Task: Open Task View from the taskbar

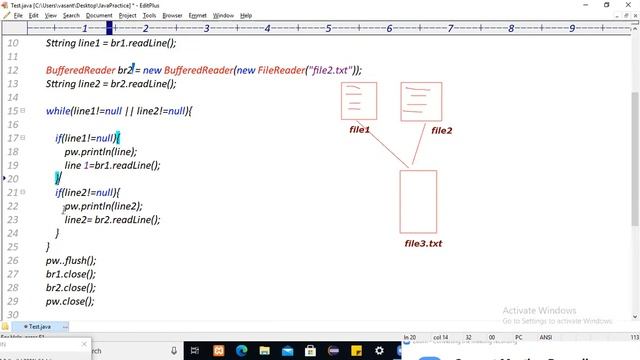Action: [195, 351]
